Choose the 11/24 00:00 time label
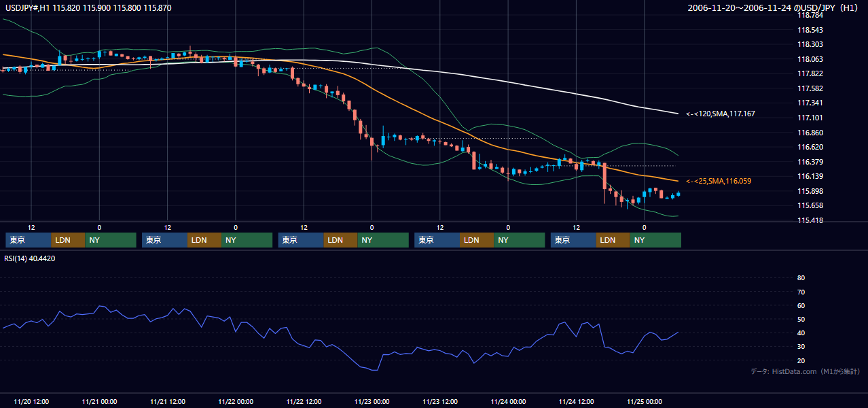 (x=509, y=401)
